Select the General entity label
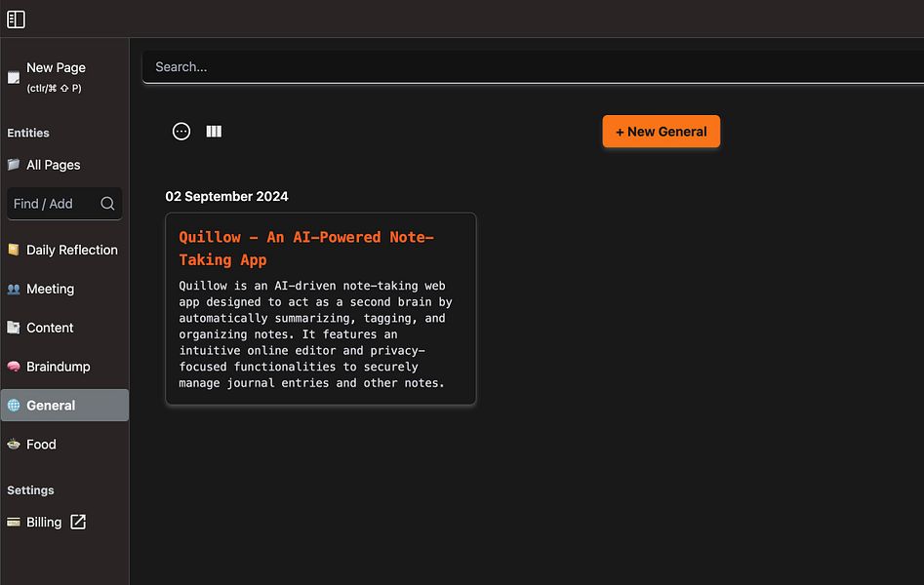 [x=51, y=406]
